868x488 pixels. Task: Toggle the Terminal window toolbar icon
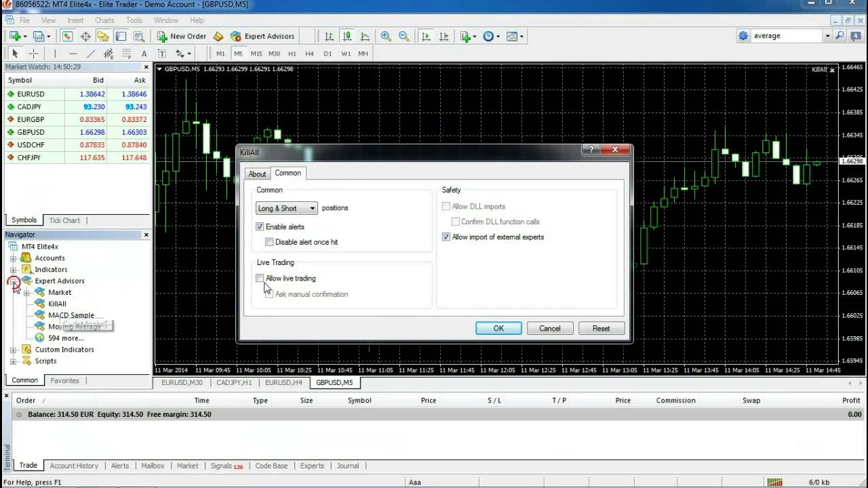tap(121, 36)
